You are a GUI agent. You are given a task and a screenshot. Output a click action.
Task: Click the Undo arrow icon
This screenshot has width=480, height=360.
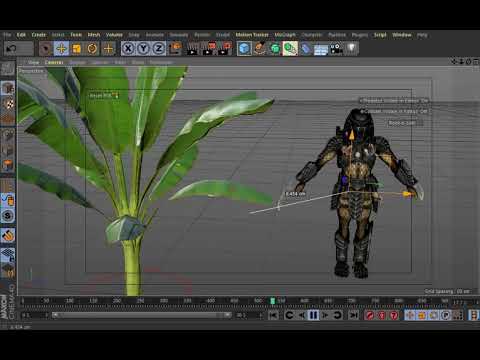[12, 49]
